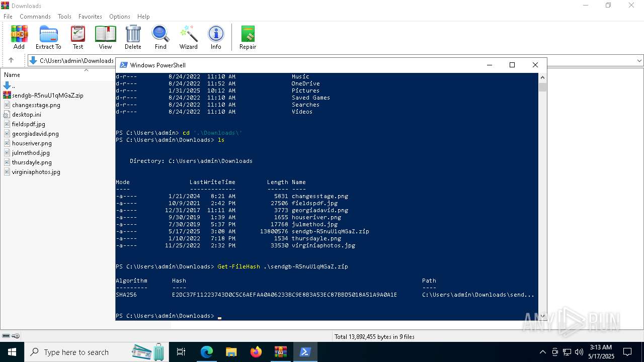The height and width of the screenshot is (362, 644).
Task: Click the SHA256 hash value text
Action: [284, 295]
